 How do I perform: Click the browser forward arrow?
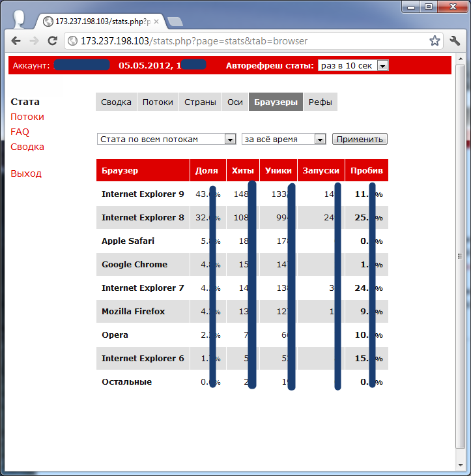[35, 40]
